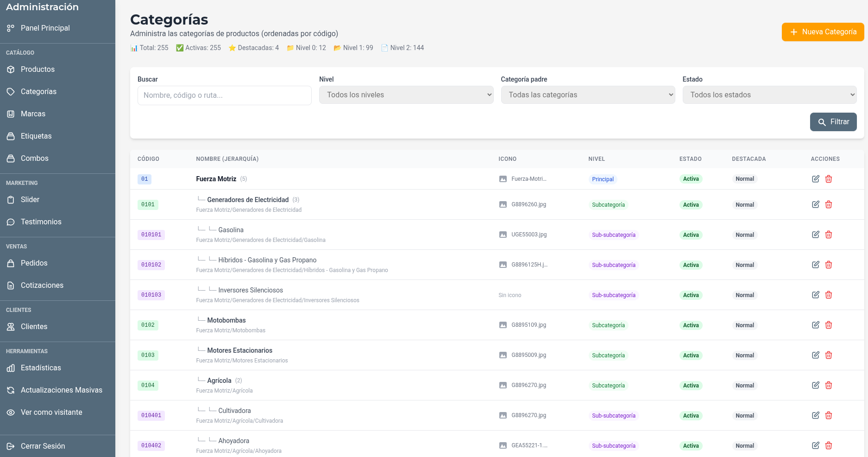This screenshot has width=868, height=457.
Task: Click trash icon for Motores Estacionarios row
Action: 829,355
